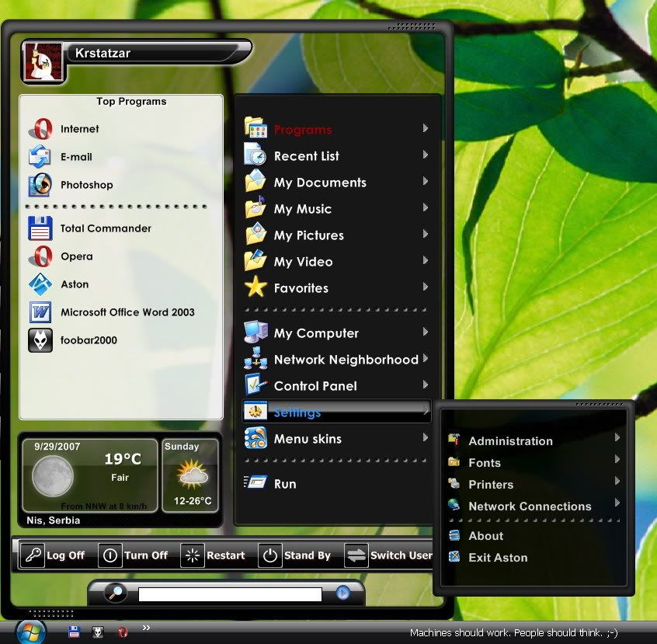Expand the quick launch overflow chevron
657x644 pixels.
[146, 628]
